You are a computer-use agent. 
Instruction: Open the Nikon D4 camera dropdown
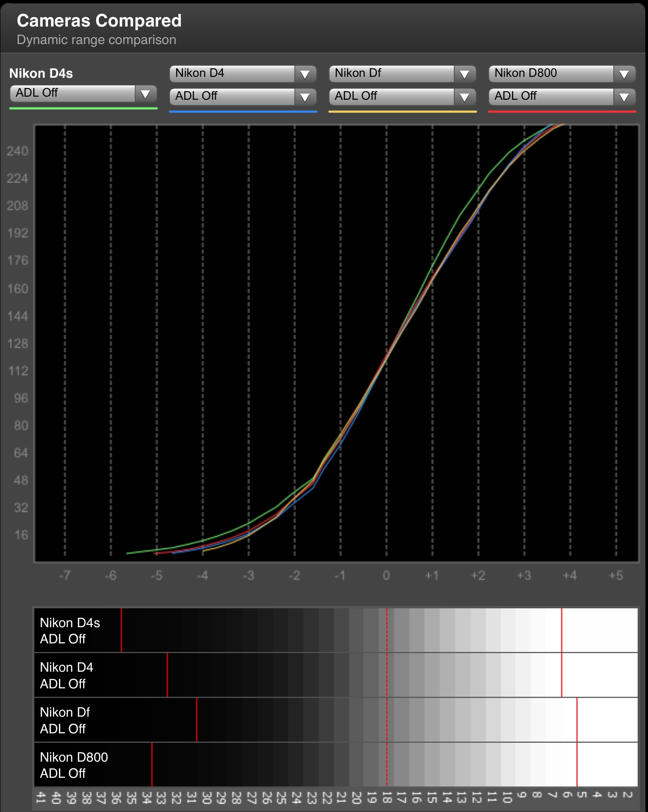pos(232,74)
